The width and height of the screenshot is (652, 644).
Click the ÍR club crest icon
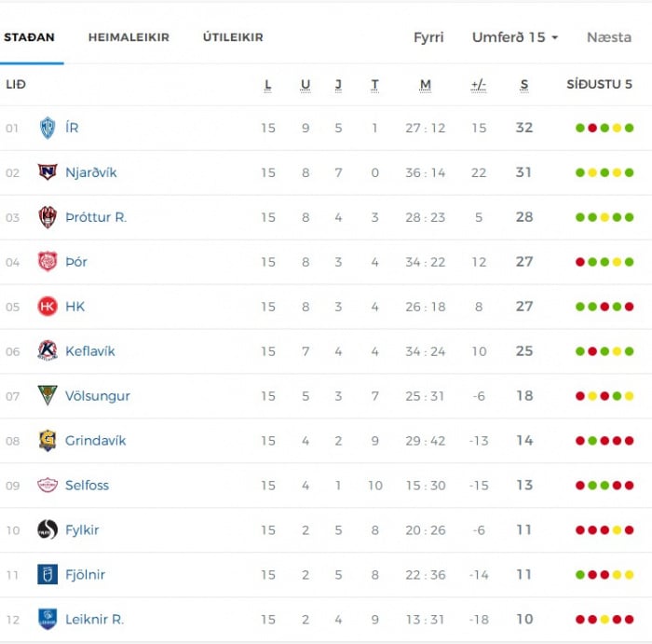48,128
